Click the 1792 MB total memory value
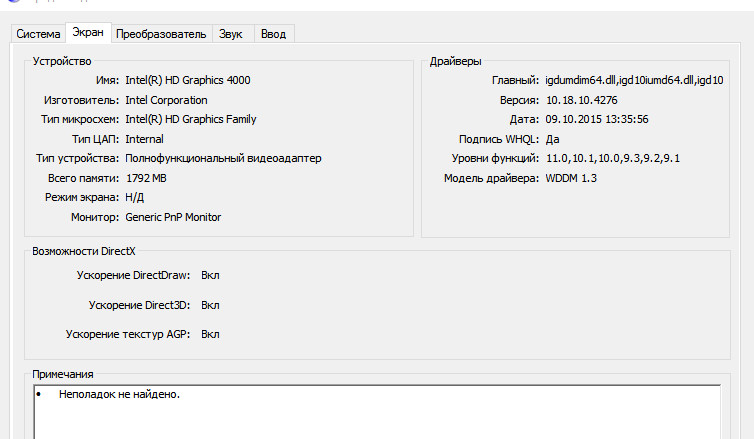 click(x=148, y=178)
